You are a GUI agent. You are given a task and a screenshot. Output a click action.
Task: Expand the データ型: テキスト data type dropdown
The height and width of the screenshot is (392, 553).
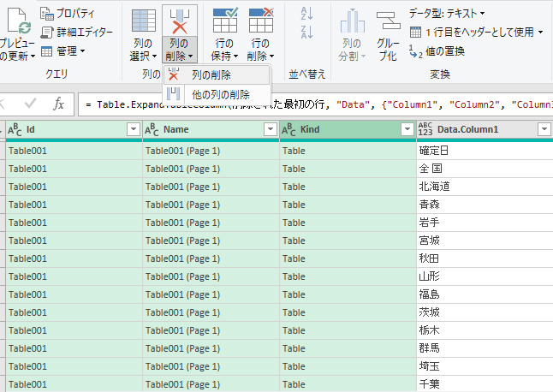click(x=446, y=14)
